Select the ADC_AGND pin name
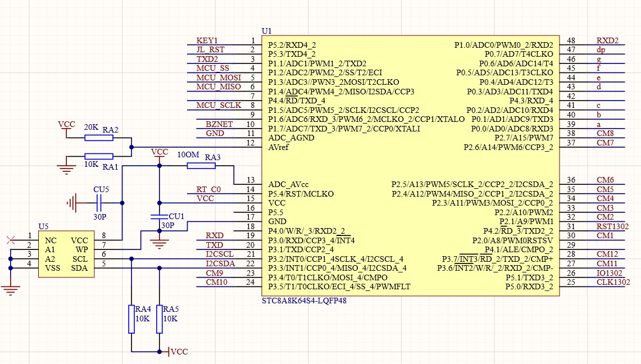 tap(291, 138)
